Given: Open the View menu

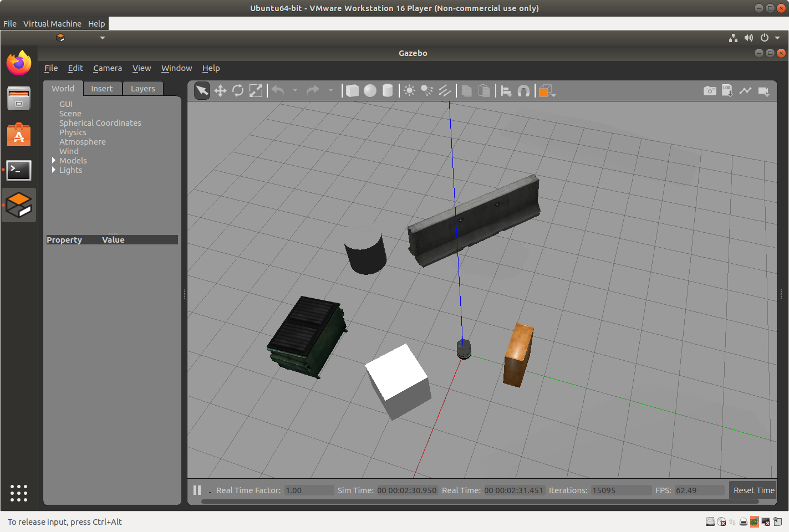Looking at the screenshot, I should tap(141, 68).
